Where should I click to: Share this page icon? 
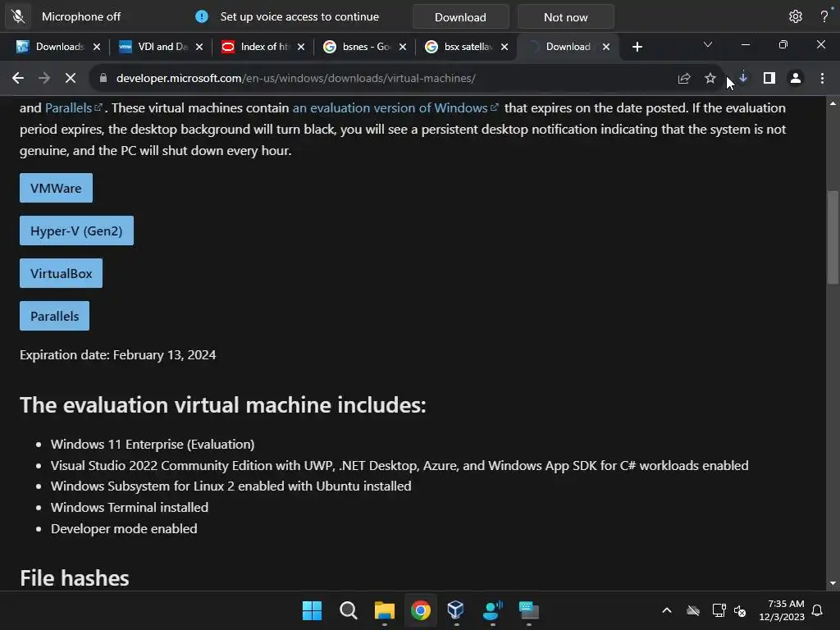(x=683, y=78)
